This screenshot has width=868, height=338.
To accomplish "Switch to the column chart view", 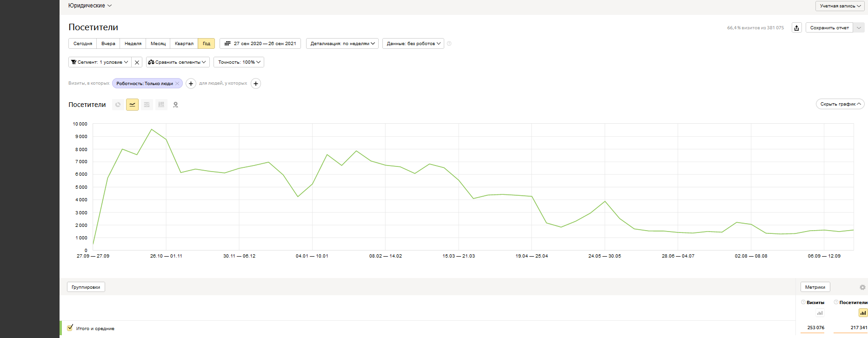I will (x=161, y=105).
